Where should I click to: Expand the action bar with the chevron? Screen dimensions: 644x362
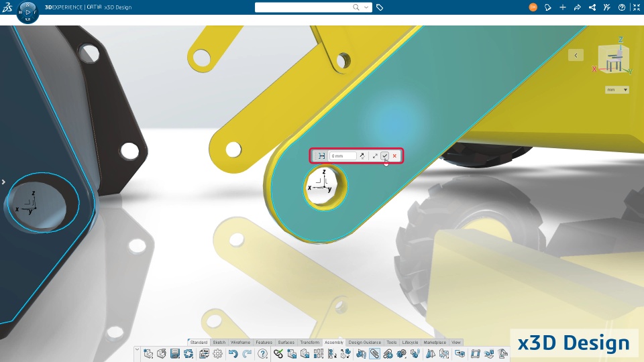(137, 350)
